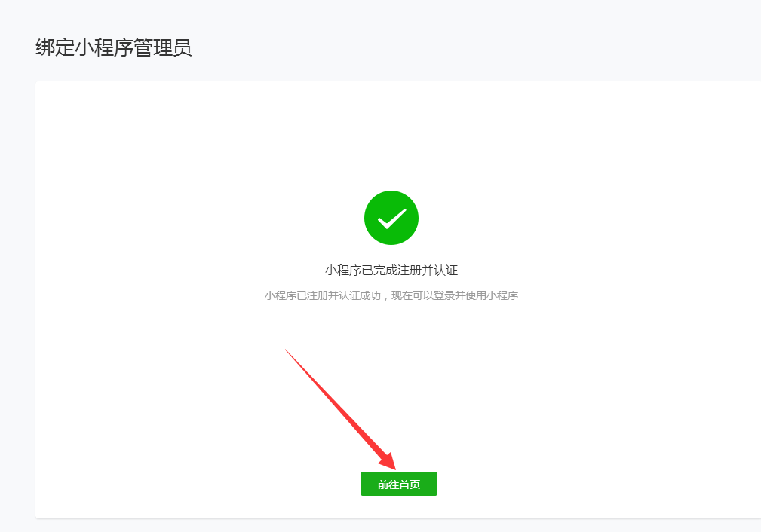761x532 pixels.
Task: Click the phrase 现在可以登录并使用小程序
Action: point(455,295)
